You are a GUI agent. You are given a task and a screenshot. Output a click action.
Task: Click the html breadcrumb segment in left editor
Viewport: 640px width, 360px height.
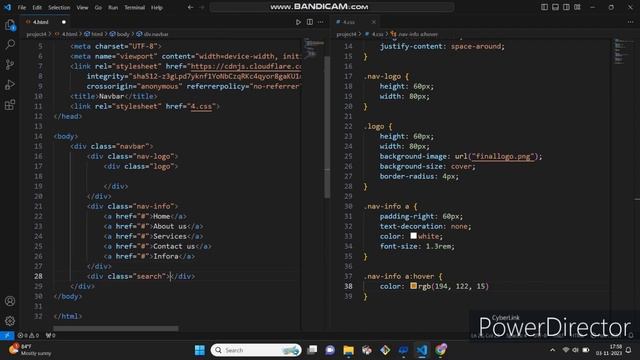(97, 34)
